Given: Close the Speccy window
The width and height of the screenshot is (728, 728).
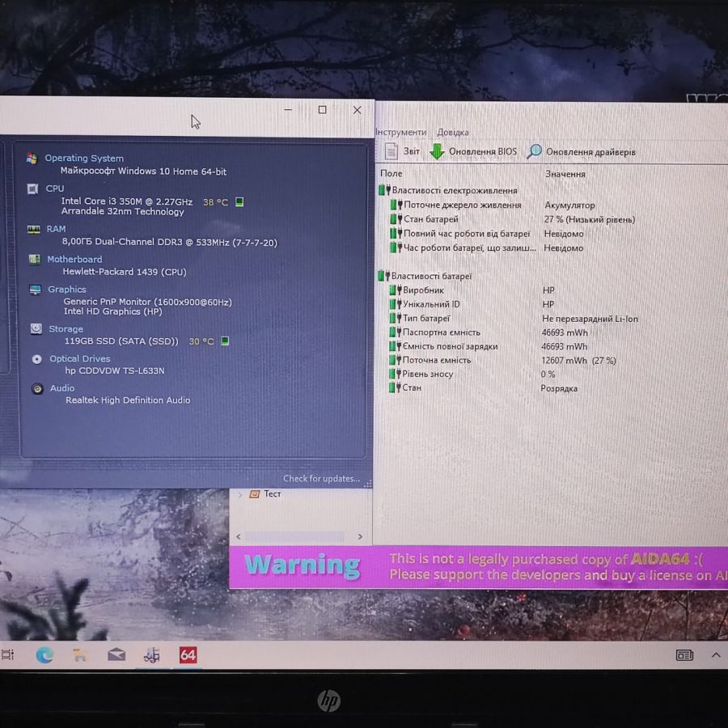Looking at the screenshot, I should [357, 110].
